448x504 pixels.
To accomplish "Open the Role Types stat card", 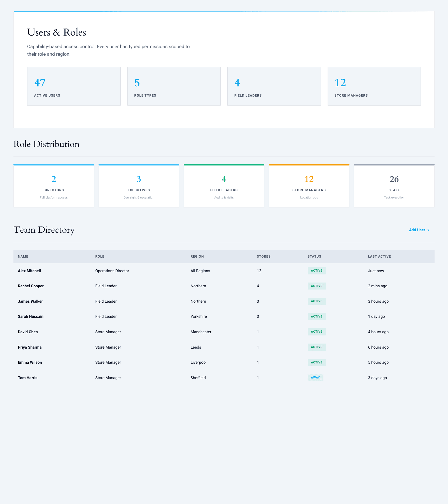I will [174, 86].
